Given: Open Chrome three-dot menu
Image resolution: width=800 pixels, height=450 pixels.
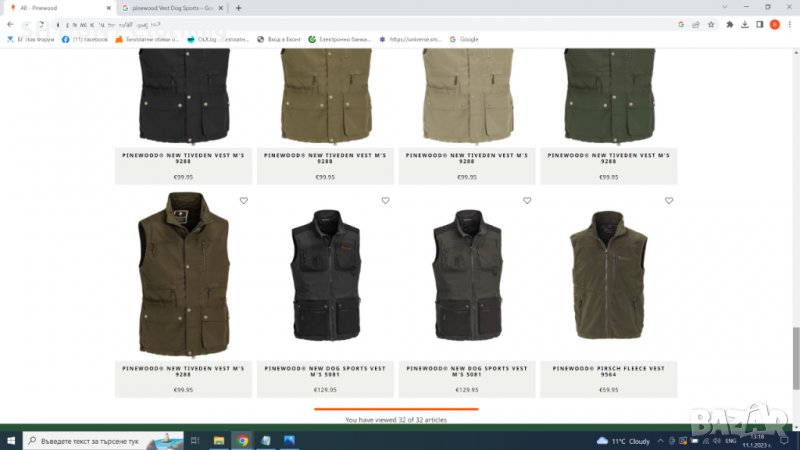Looking at the screenshot, I should tap(790, 24).
